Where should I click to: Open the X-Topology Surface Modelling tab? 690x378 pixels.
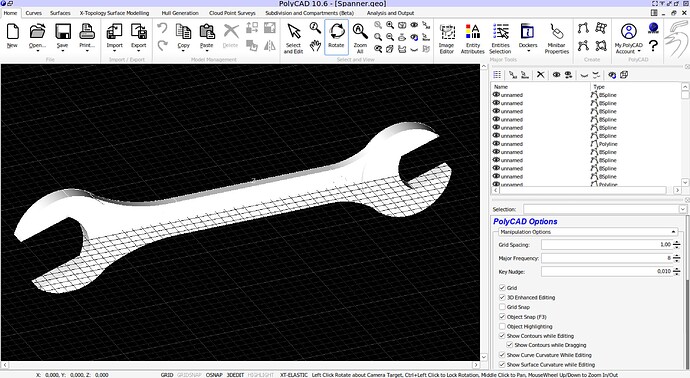coord(114,13)
